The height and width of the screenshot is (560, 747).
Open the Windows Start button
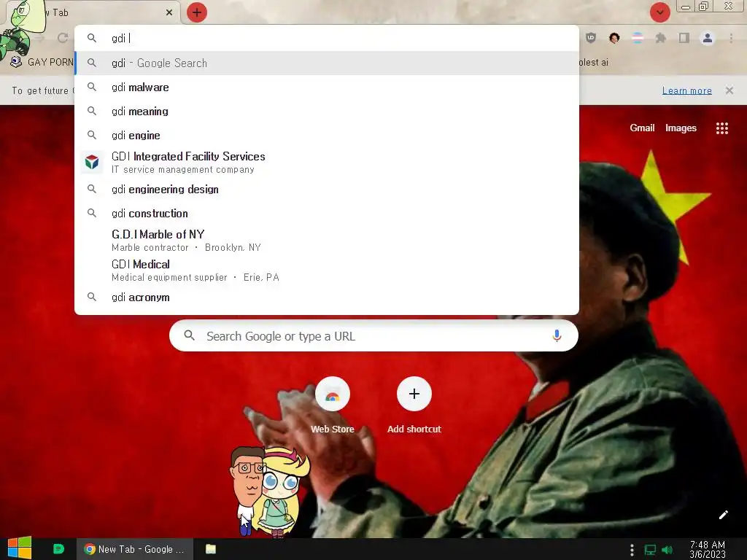(x=20, y=548)
